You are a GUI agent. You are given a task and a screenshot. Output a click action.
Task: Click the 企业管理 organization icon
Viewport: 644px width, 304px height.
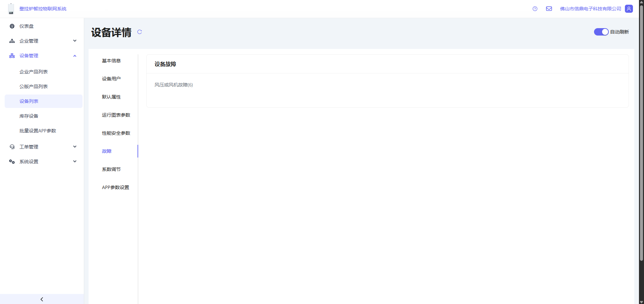point(12,41)
